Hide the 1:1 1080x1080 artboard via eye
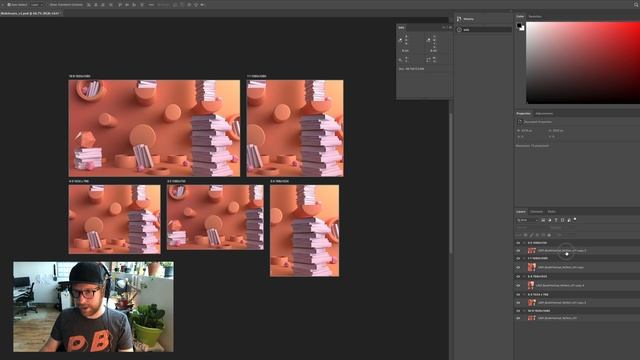Screen dimensions: 640x360 pyautogui.click(x=518, y=258)
